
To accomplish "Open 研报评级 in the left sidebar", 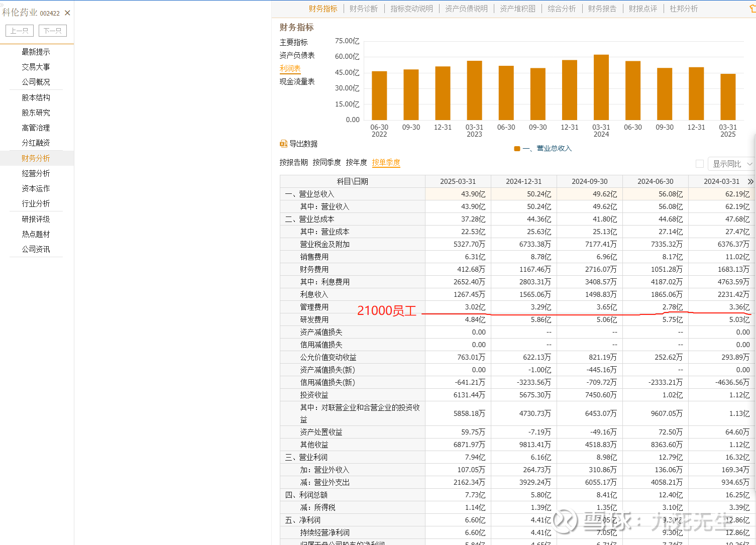I will 36,219.
